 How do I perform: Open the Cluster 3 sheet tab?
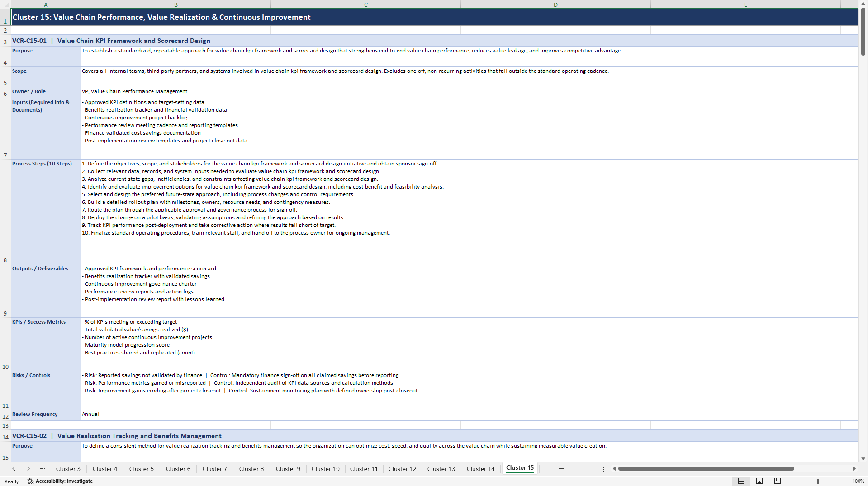coord(68,469)
